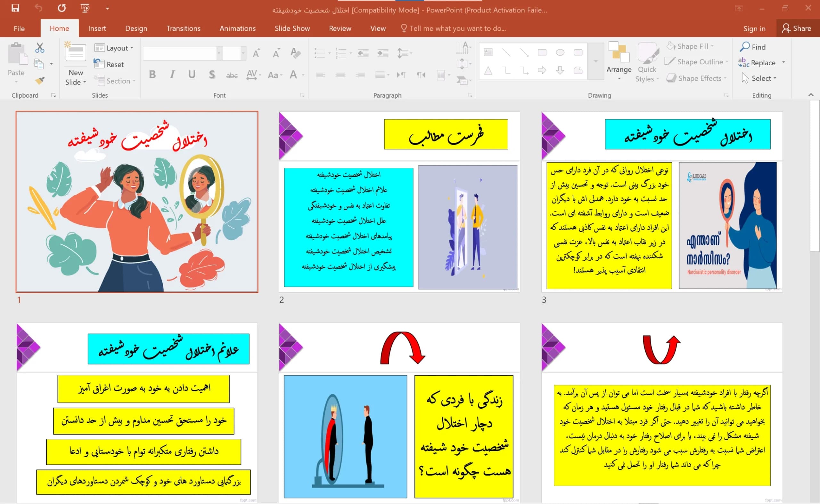
Task: Open the Transitions tab
Action: (184, 28)
